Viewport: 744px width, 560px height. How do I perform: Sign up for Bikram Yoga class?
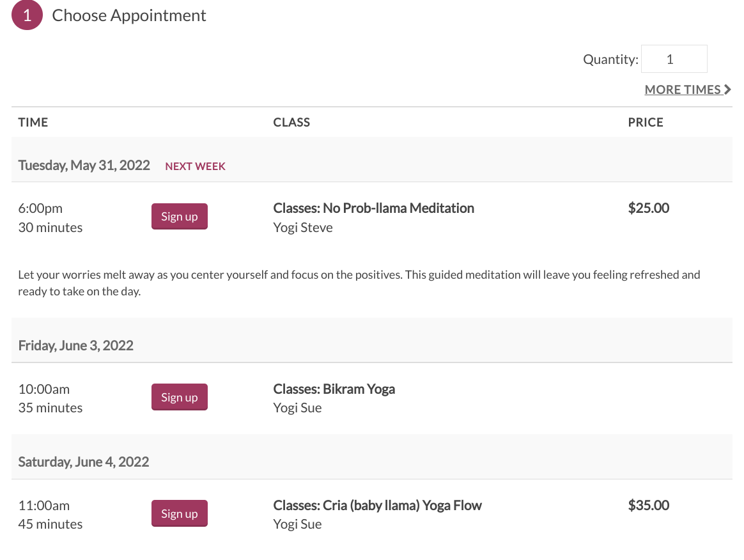point(180,397)
